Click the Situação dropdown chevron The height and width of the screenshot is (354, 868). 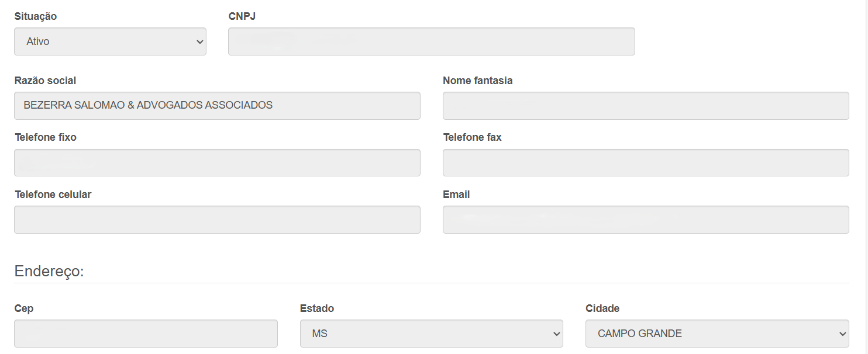click(199, 41)
